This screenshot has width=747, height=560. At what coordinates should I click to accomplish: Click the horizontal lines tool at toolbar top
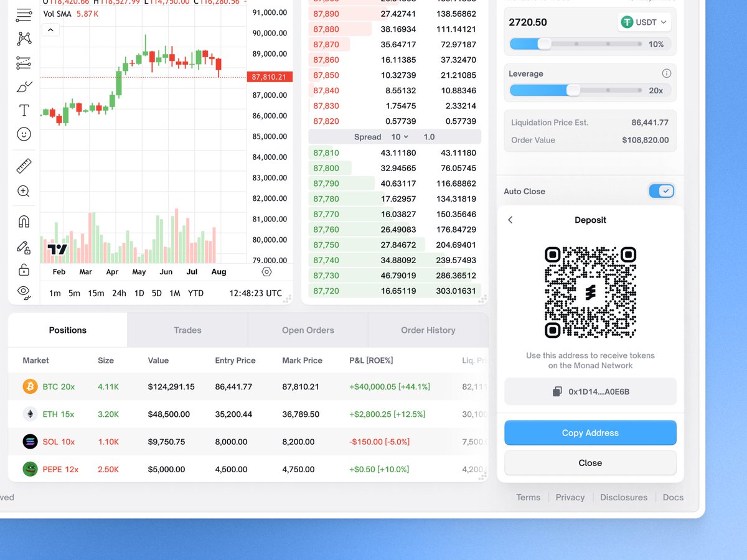point(24,15)
